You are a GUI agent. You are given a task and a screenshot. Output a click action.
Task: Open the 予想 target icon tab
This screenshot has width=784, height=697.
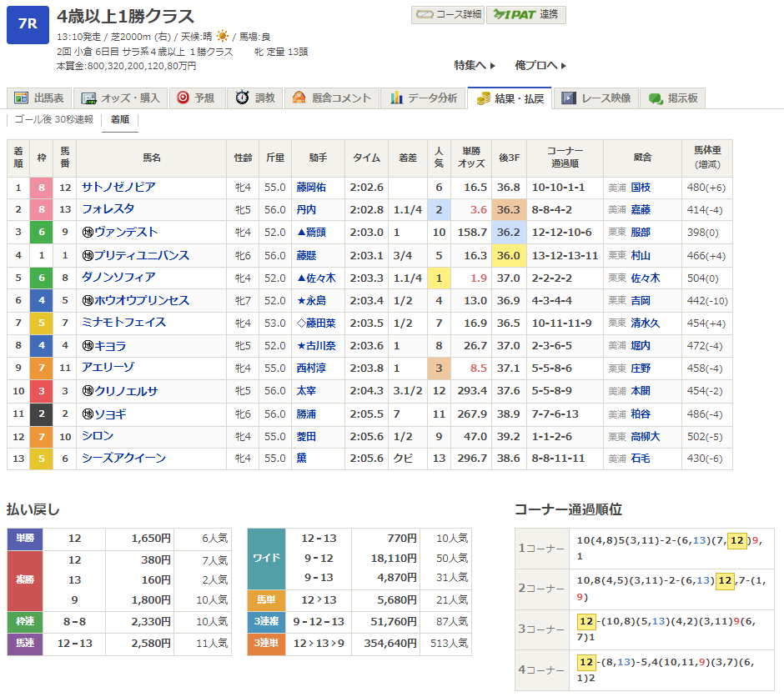[x=183, y=98]
